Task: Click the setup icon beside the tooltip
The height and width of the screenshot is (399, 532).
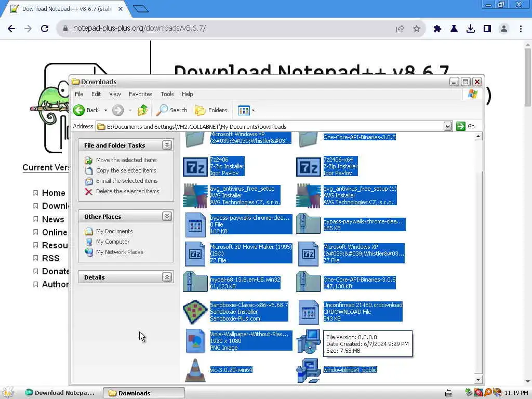Action: pos(309,341)
